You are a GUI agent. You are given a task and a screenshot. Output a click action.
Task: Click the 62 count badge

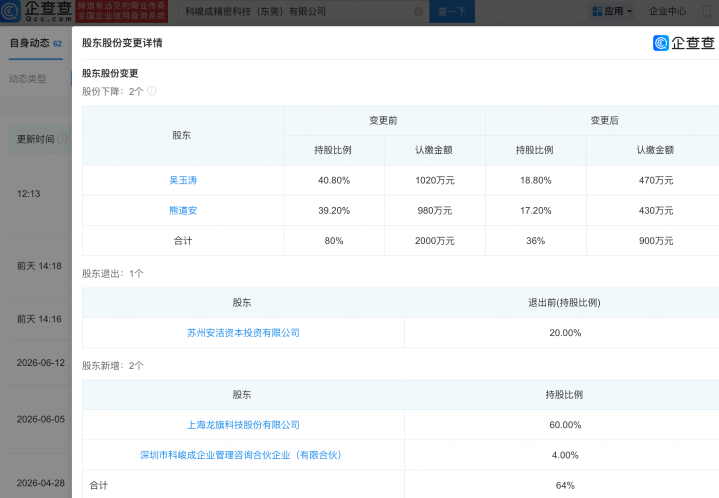pyautogui.click(x=57, y=44)
